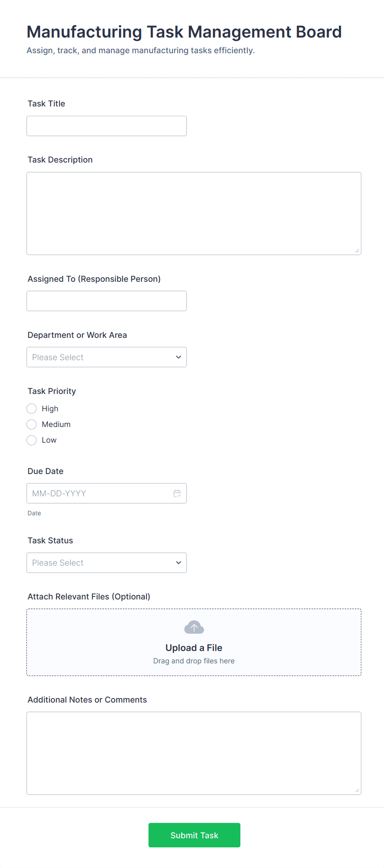The height and width of the screenshot is (868, 384).
Task: Select the High priority radio button
Action: pos(31,408)
